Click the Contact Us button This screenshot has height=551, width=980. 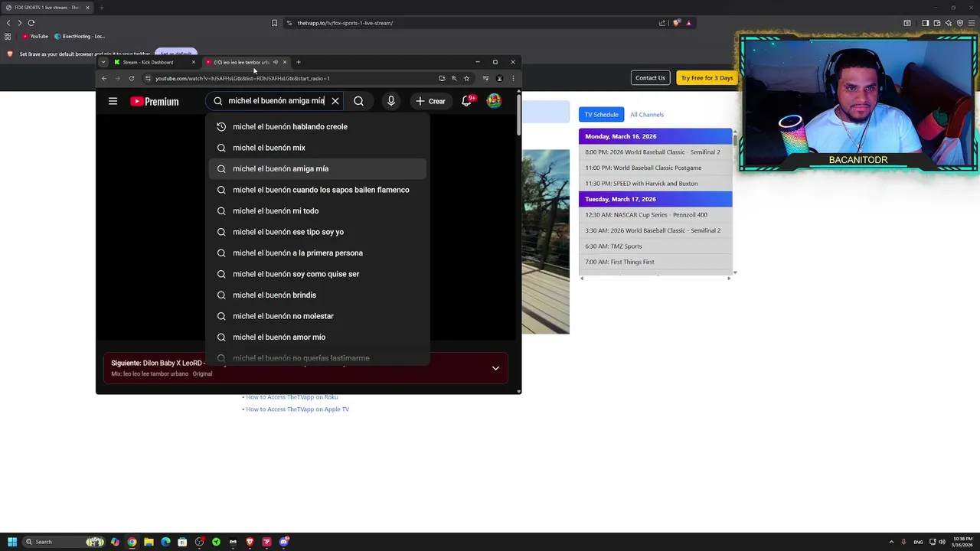click(650, 78)
